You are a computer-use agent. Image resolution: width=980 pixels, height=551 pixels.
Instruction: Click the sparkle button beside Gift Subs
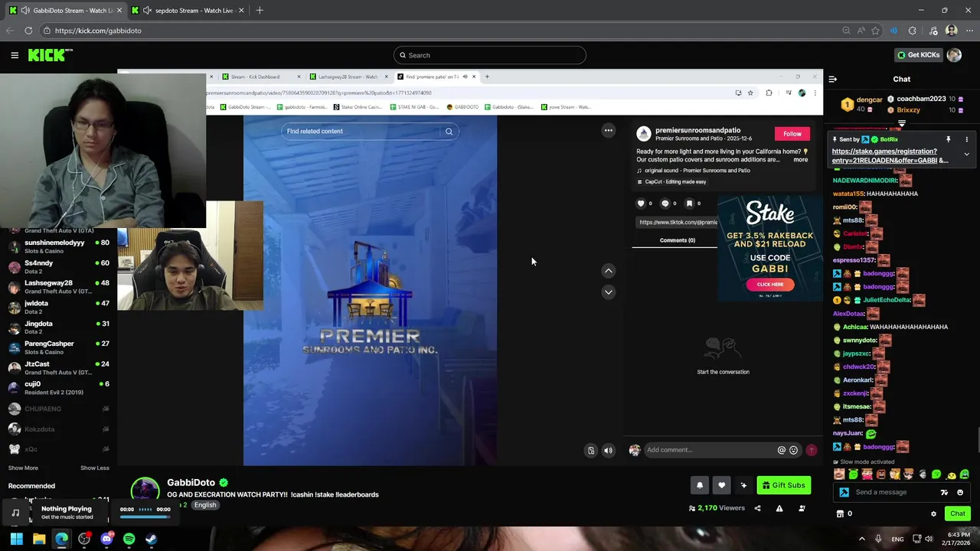(x=743, y=485)
